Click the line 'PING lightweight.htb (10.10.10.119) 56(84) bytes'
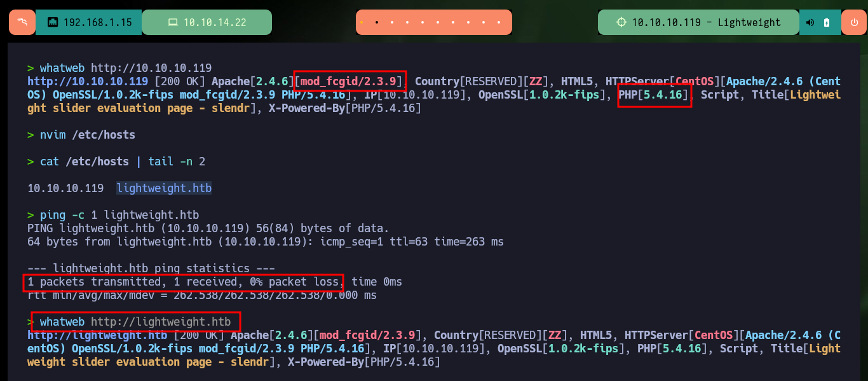 pyautogui.click(x=208, y=228)
